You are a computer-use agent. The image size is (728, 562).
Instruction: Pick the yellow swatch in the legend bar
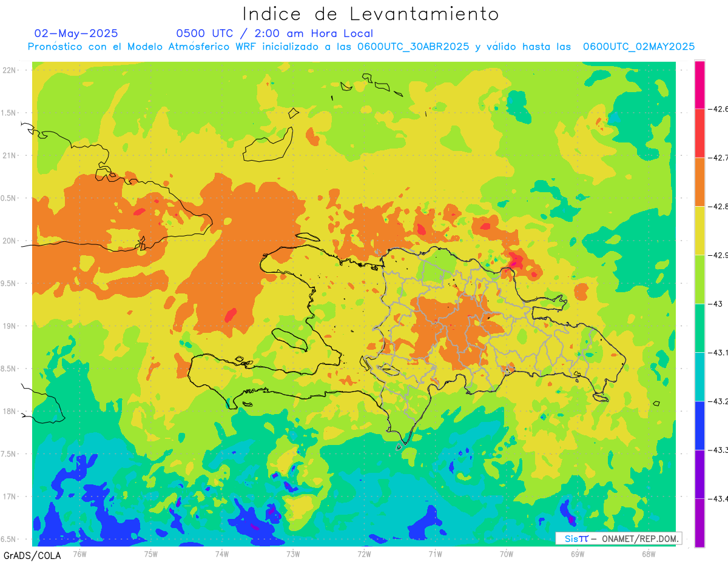[x=700, y=231]
